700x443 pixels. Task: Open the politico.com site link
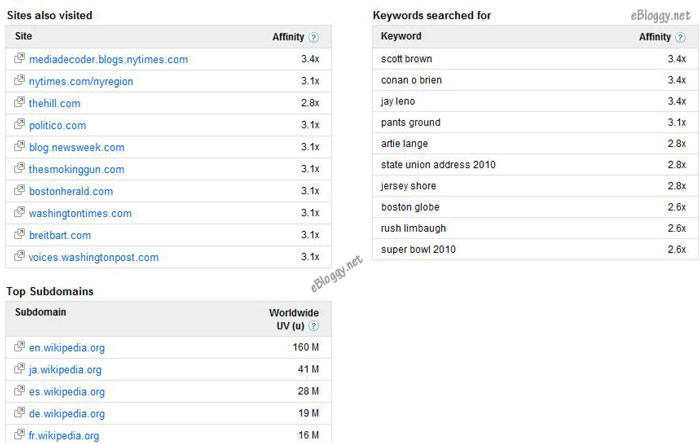pyautogui.click(x=58, y=125)
